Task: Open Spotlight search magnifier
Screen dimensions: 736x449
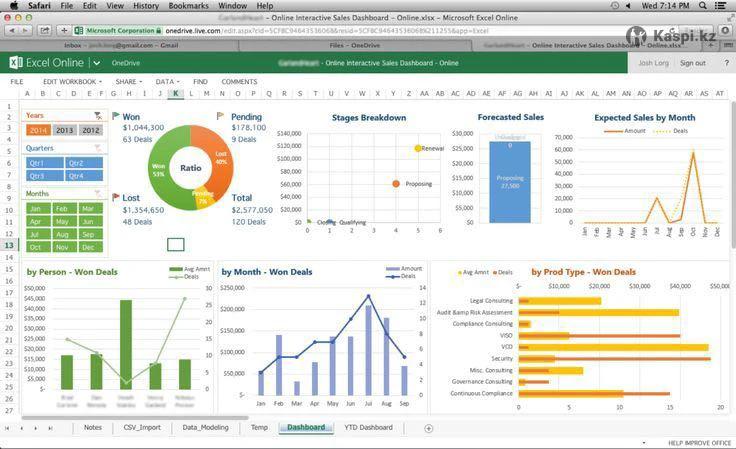Action: pyautogui.click(x=703, y=6)
